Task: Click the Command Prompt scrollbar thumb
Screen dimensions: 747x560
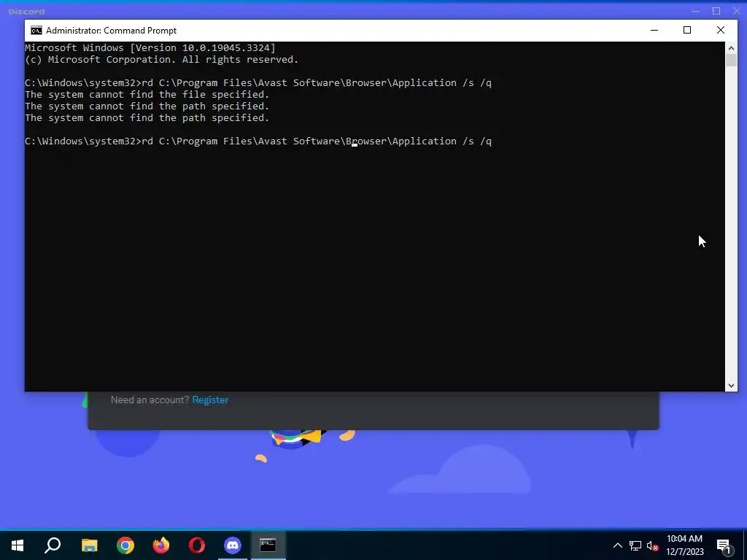Action: [731, 61]
